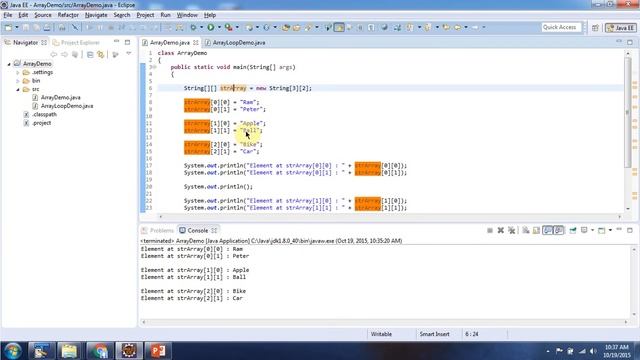This screenshot has width=640, height=360.
Task: Select .project file in Navigator
Action: [x=38, y=123]
